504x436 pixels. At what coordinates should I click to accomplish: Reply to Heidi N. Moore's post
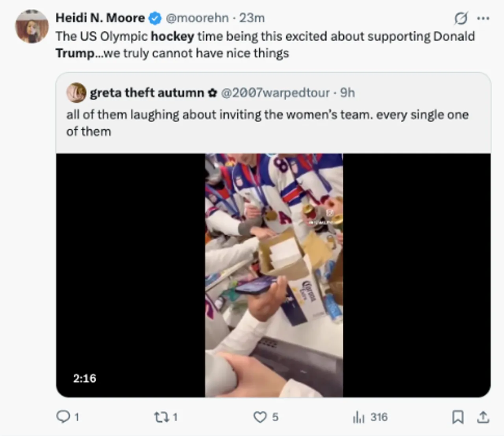pos(63,417)
